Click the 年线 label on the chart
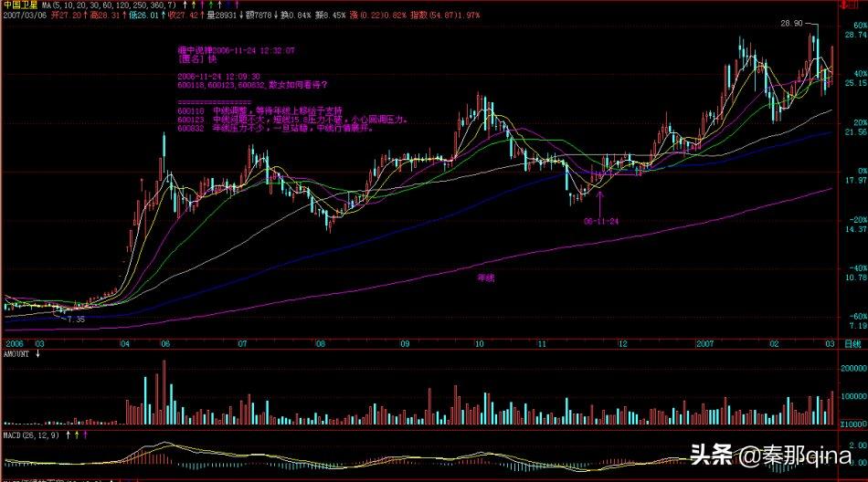Viewport: 868px width, 482px height. 485,278
